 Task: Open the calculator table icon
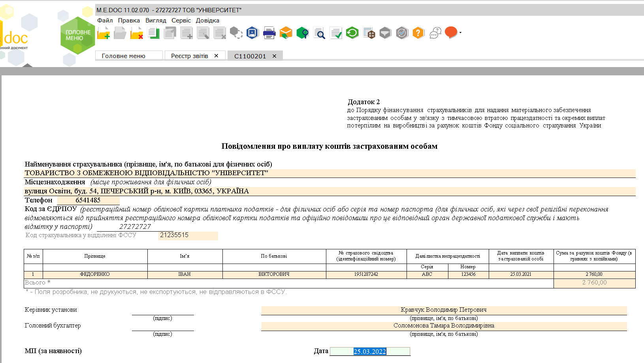click(369, 33)
